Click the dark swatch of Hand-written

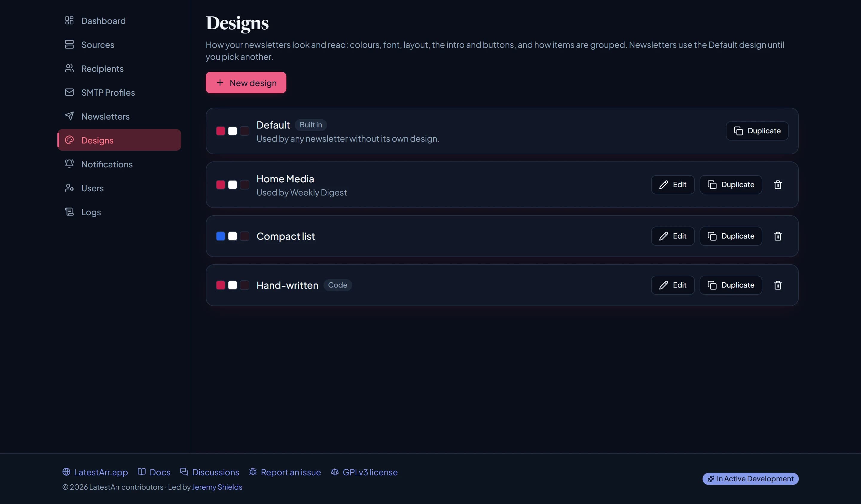[245, 285]
